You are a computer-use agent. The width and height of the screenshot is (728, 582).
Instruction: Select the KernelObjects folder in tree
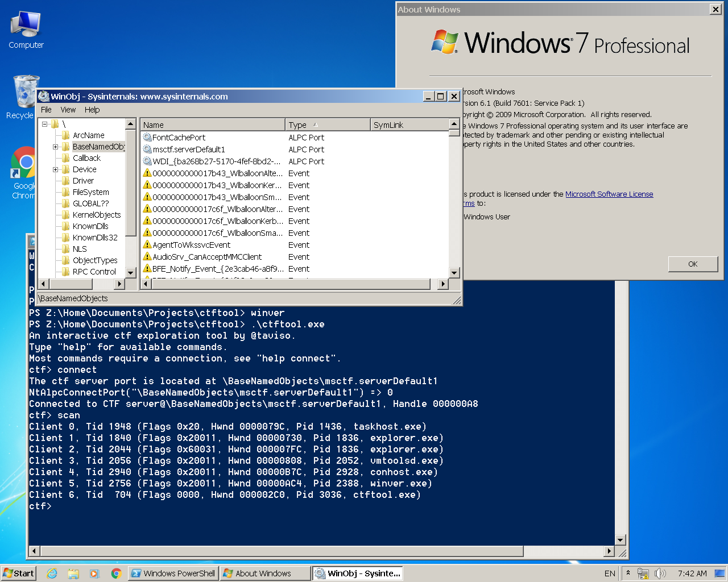point(96,215)
